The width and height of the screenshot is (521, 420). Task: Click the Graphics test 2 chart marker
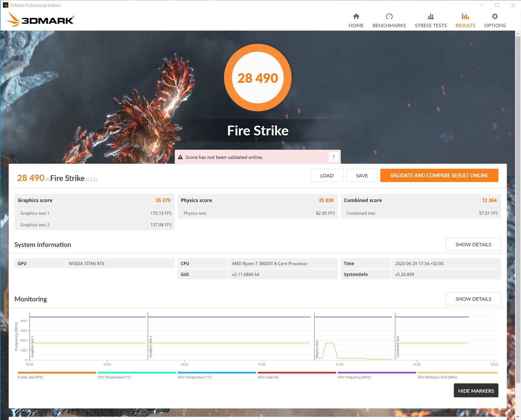click(151, 346)
